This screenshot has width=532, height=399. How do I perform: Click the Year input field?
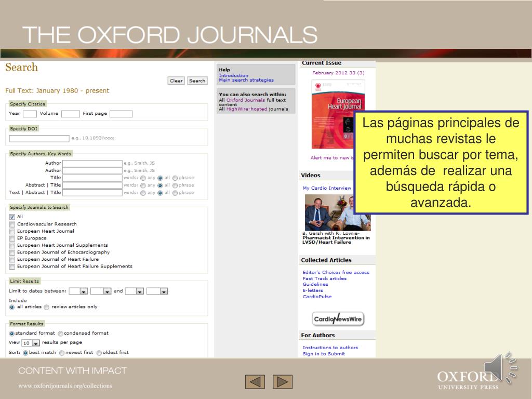30,114
